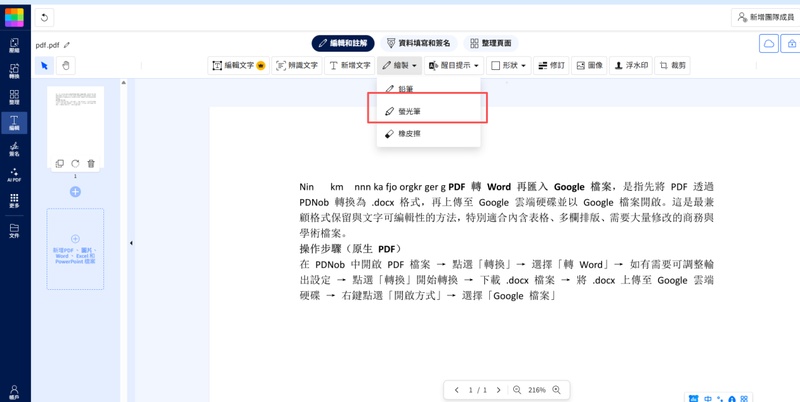Switch to the 編輯和註解 tab
The height and width of the screenshot is (402, 800).
click(x=343, y=43)
